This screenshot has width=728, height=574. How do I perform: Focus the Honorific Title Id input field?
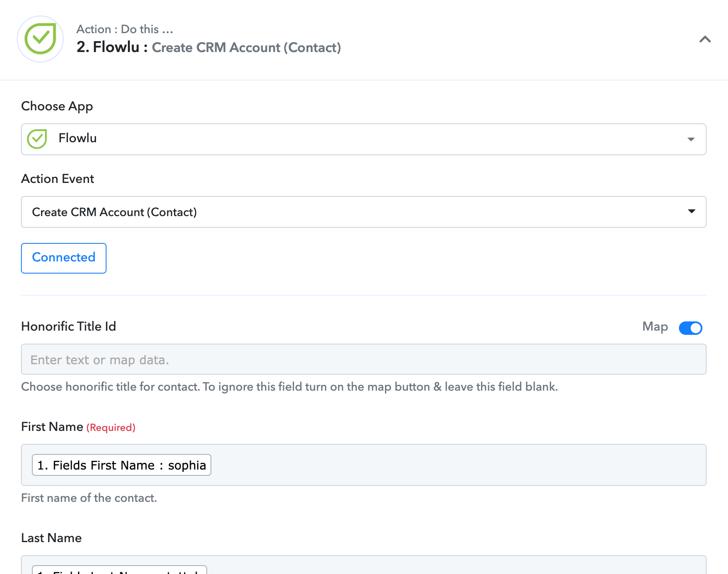point(364,359)
